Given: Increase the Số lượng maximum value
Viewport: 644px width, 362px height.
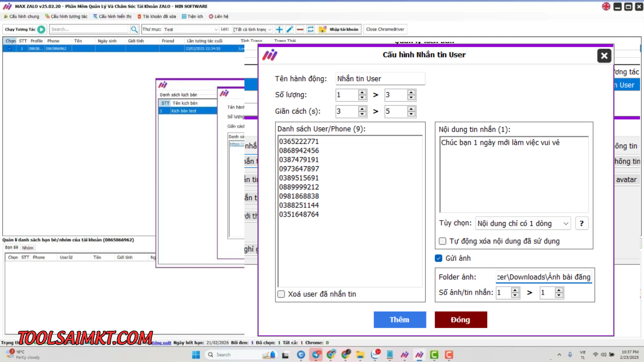Looking at the screenshot, I should pos(411,93).
